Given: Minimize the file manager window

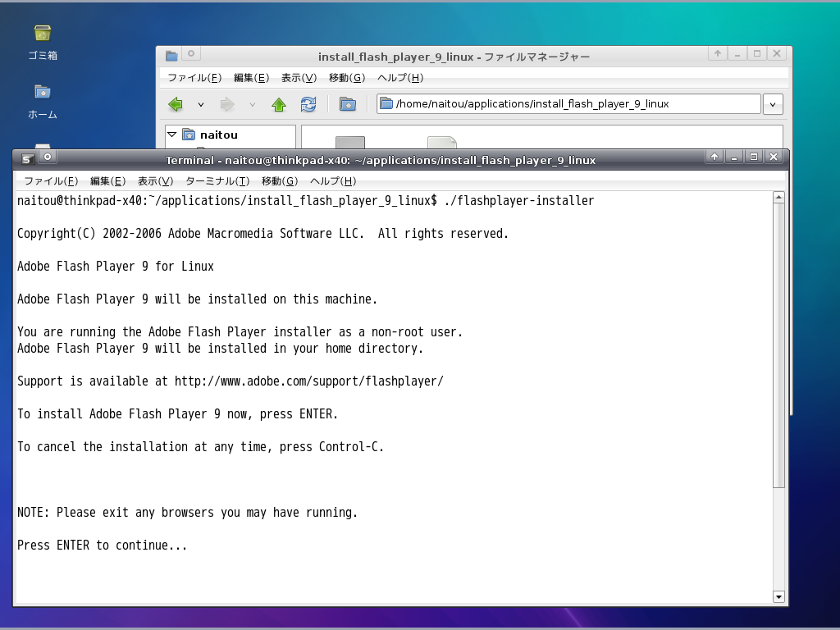Looking at the screenshot, I should coord(737,53).
